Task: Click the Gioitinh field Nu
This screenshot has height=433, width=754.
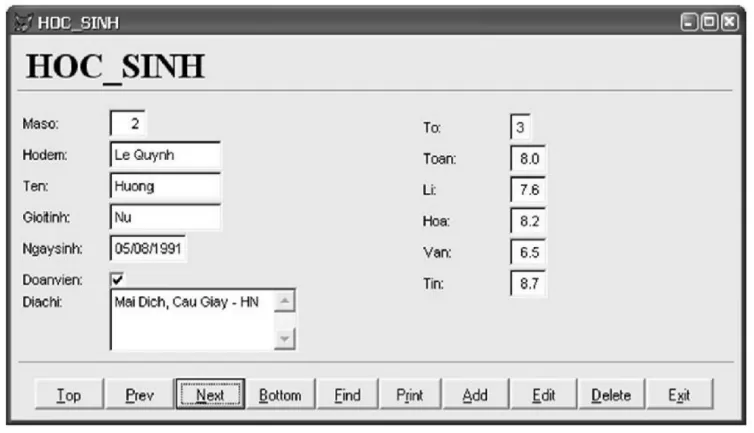Action: 165,217
